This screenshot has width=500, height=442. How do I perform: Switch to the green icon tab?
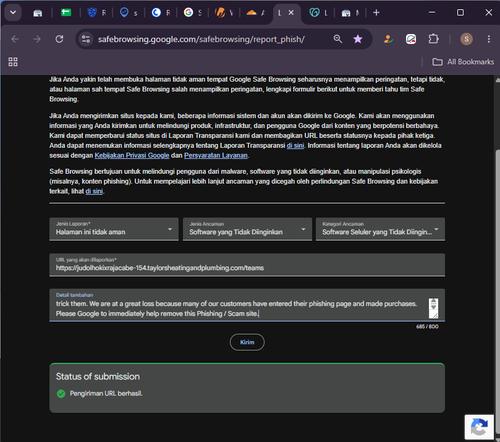click(x=66, y=13)
